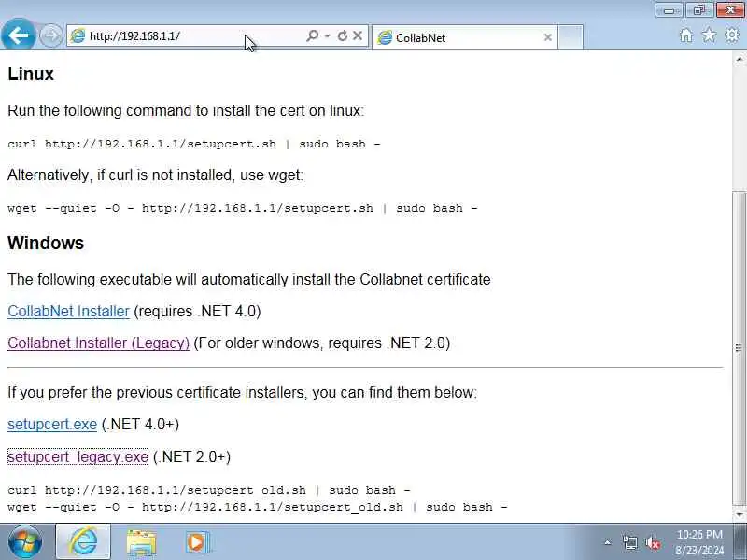Click 'Run the following command to install' text
747x560 pixels.
point(186,110)
